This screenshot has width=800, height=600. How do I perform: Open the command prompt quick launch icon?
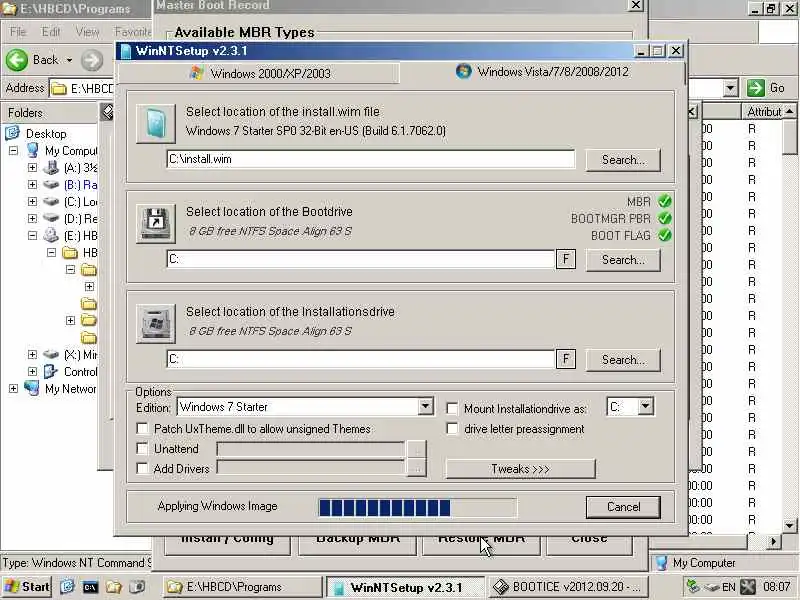point(90,587)
